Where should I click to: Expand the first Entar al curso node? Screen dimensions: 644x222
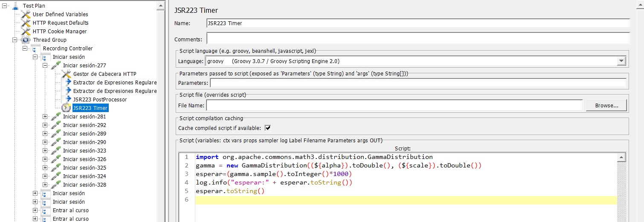point(35,210)
